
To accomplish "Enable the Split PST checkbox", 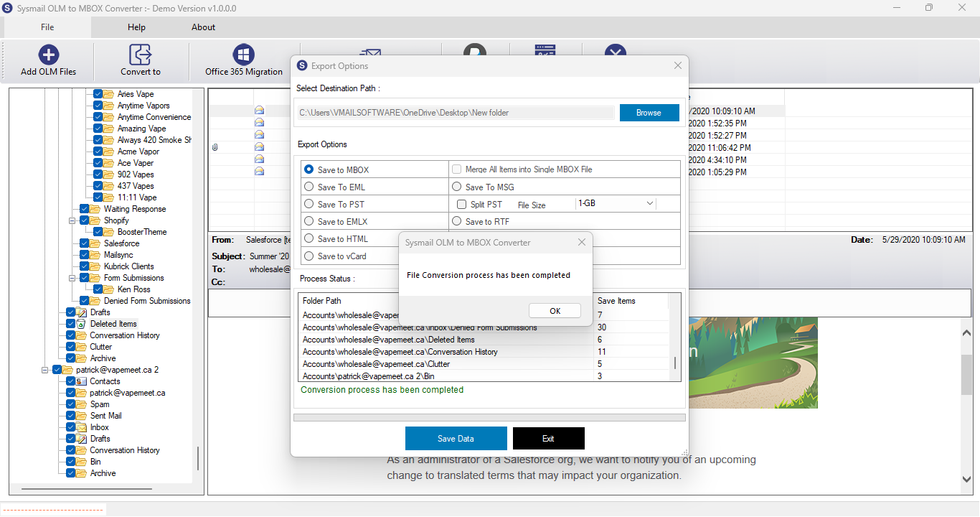I will [461, 205].
